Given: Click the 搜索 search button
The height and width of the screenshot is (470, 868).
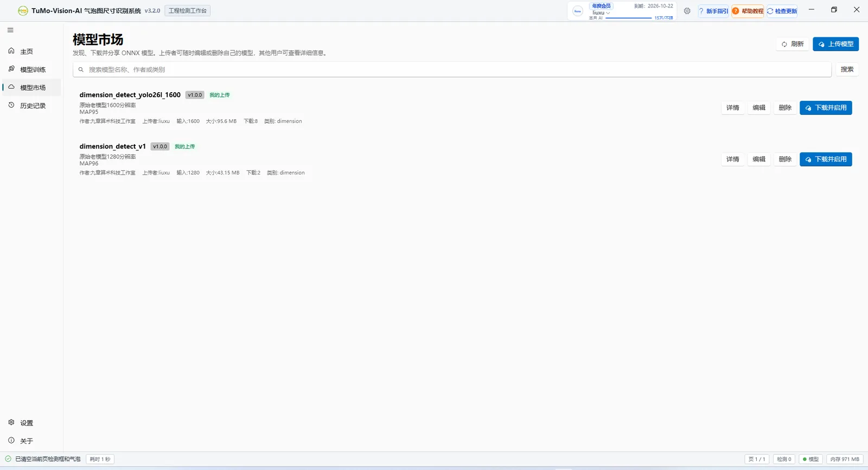Looking at the screenshot, I should (x=847, y=69).
